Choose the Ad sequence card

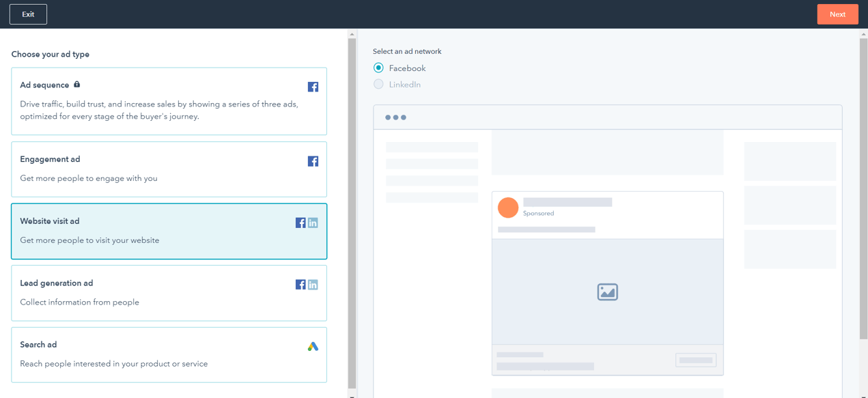[169, 101]
